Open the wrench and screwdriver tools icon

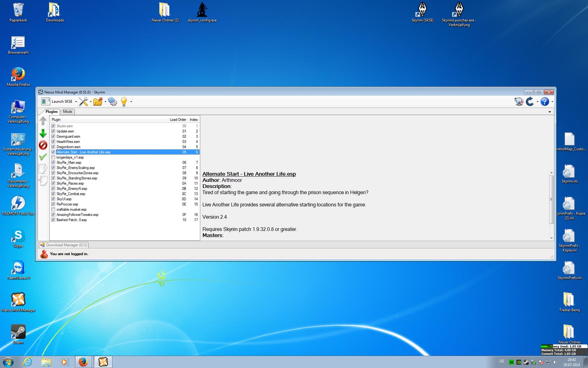[83, 102]
